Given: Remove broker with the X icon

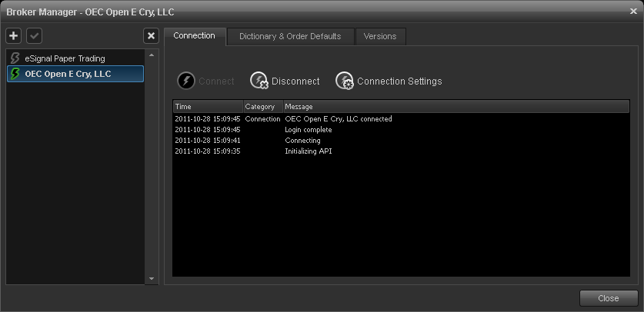Looking at the screenshot, I should point(151,36).
